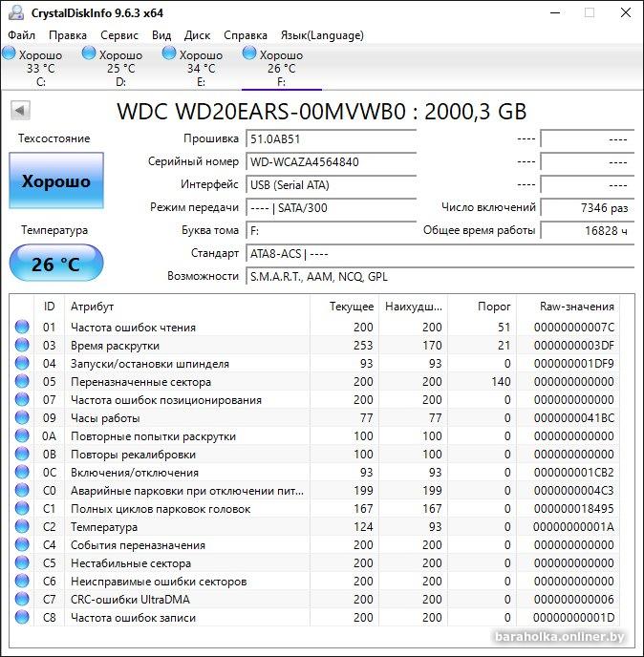Click standard field ATA8-ACS
Screen dimensions: 644x657
click(x=440, y=253)
